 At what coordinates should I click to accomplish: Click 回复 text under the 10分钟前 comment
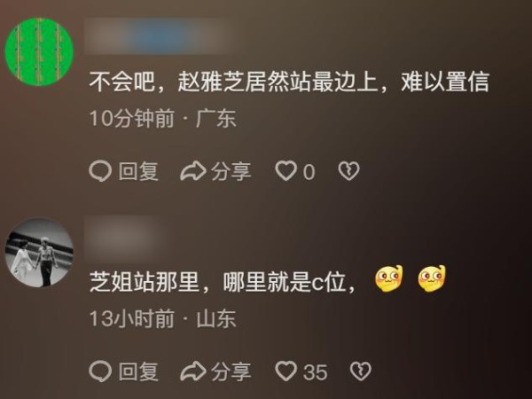point(138,171)
